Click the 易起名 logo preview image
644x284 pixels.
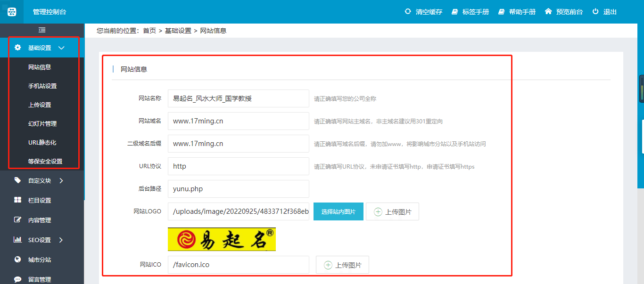[x=222, y=239]
